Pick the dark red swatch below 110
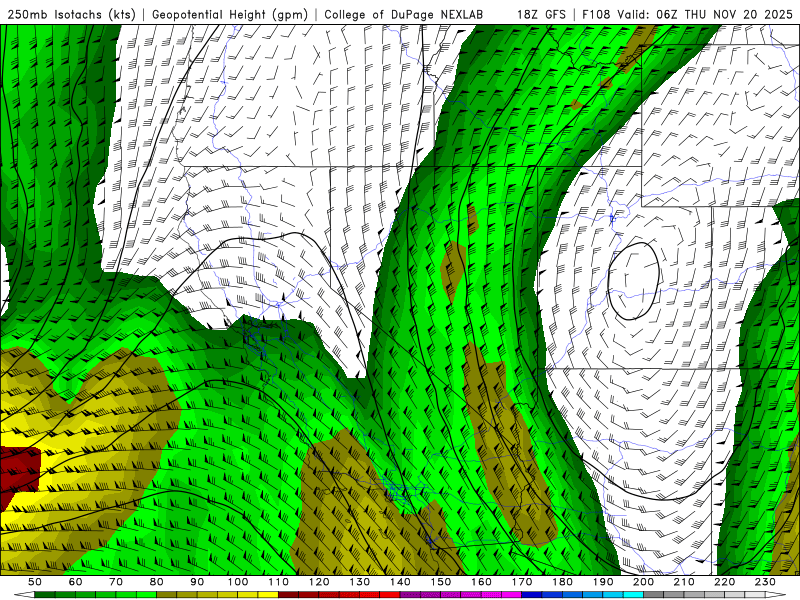Viewport: 800px width, 600px height. coord(288,595)
